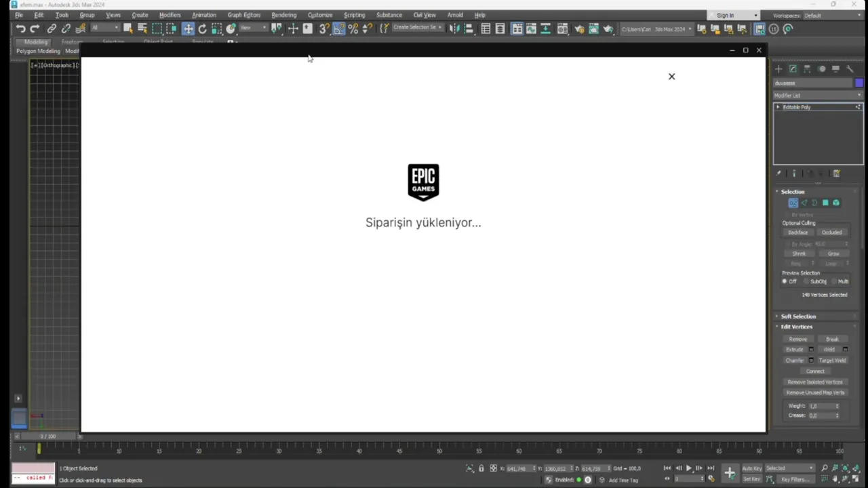Click the object color swatch beside name field
Viewport: 868px width, 488px height.
point(859,83)
